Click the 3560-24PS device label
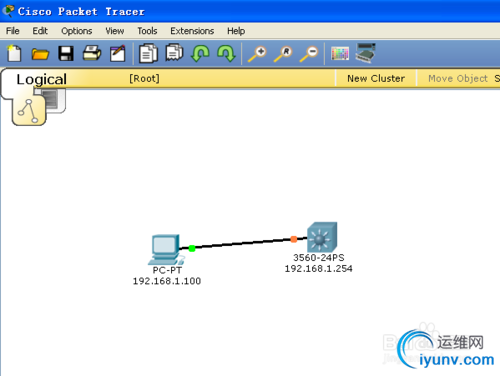Screen dimensions: 500x376 319,258
